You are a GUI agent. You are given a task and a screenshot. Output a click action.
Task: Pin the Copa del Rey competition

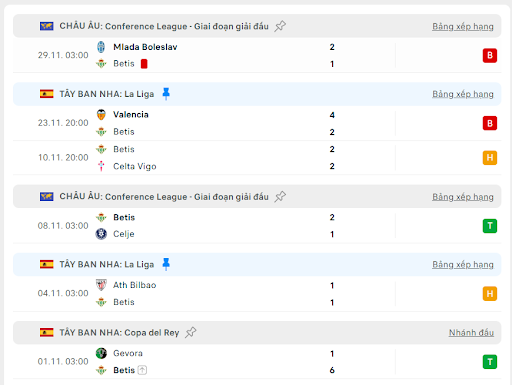click(191, 332)
